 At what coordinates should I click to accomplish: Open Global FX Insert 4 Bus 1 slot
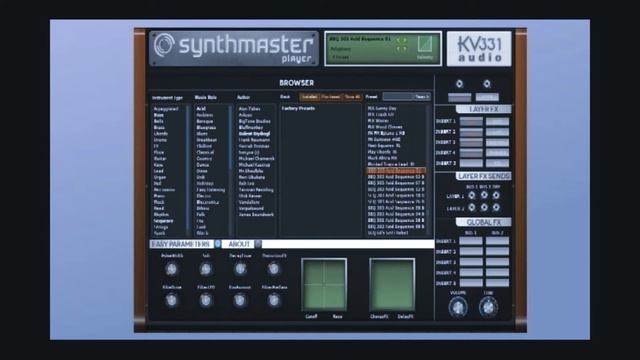[x=471, y=273]
